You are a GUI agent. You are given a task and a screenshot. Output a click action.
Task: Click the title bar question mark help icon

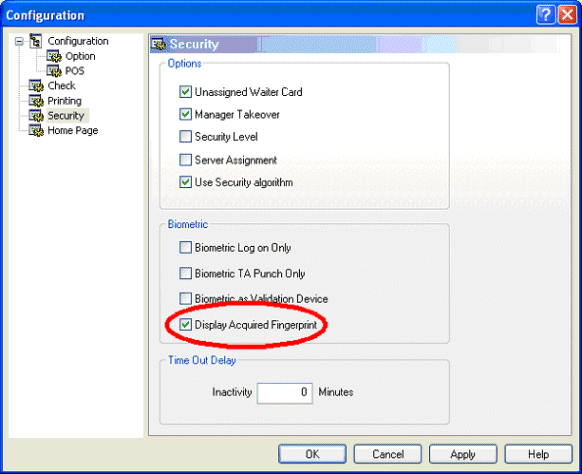(545, 15)
